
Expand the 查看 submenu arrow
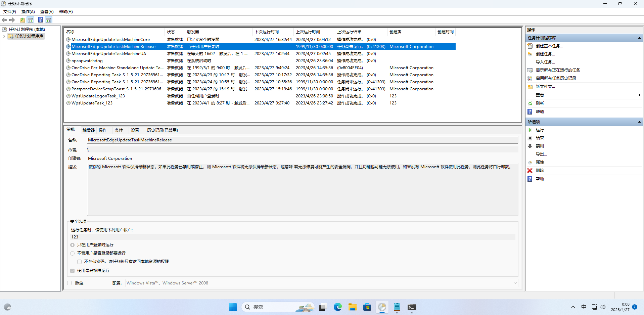pos(639,95)
